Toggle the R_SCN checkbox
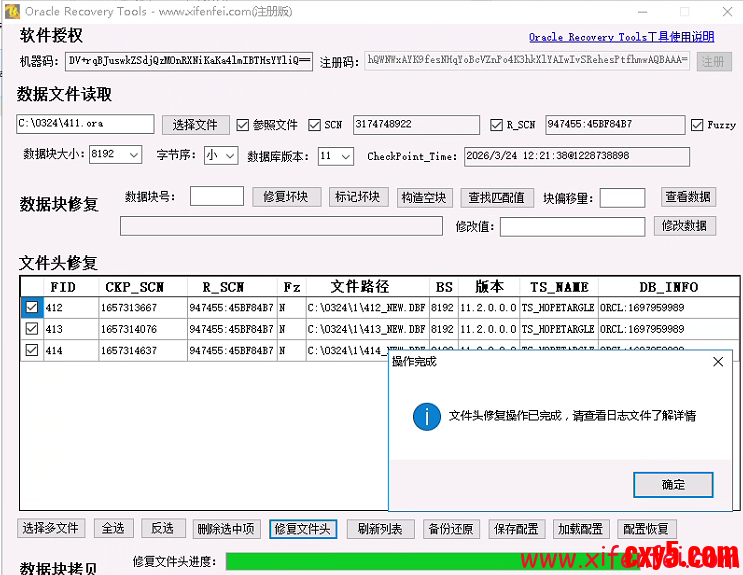The height and width of the screenshot is (575, 743). point(497,126)
